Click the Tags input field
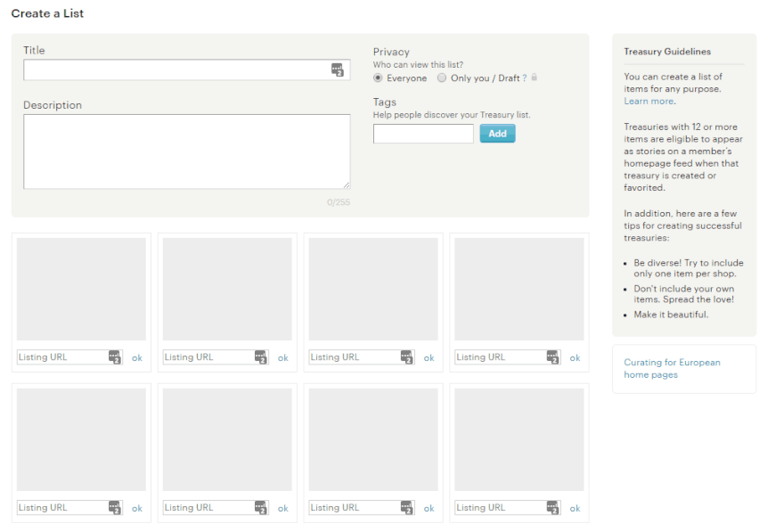784x532 pixels. pos(423,134)
